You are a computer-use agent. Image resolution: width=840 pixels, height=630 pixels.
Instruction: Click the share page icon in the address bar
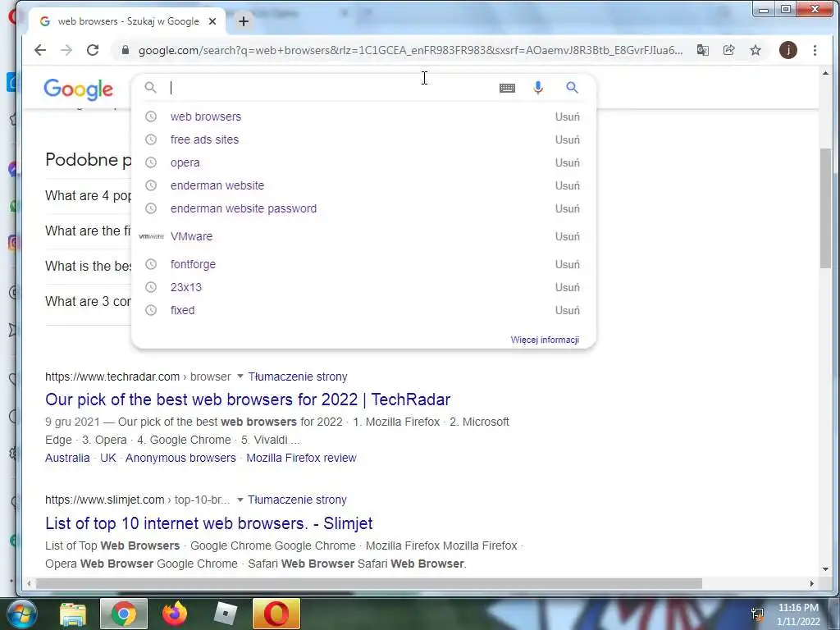pos(728,50)
